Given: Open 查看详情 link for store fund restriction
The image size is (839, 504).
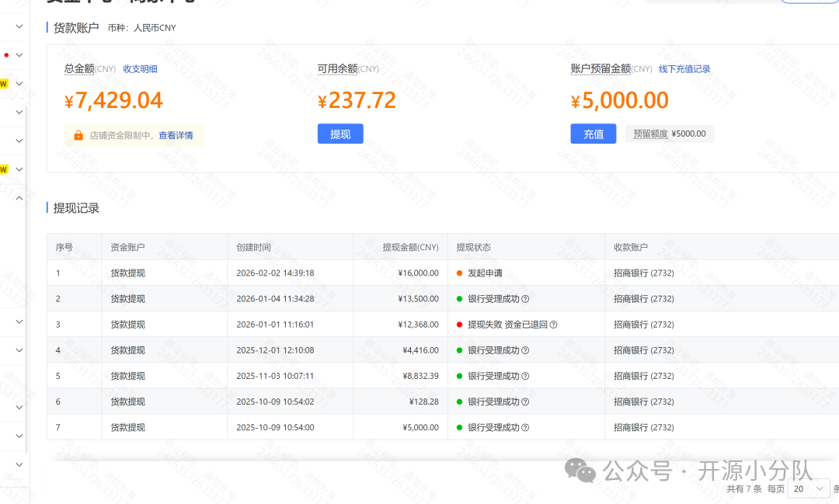Looking at the screenshot, I should coord(176,135).
